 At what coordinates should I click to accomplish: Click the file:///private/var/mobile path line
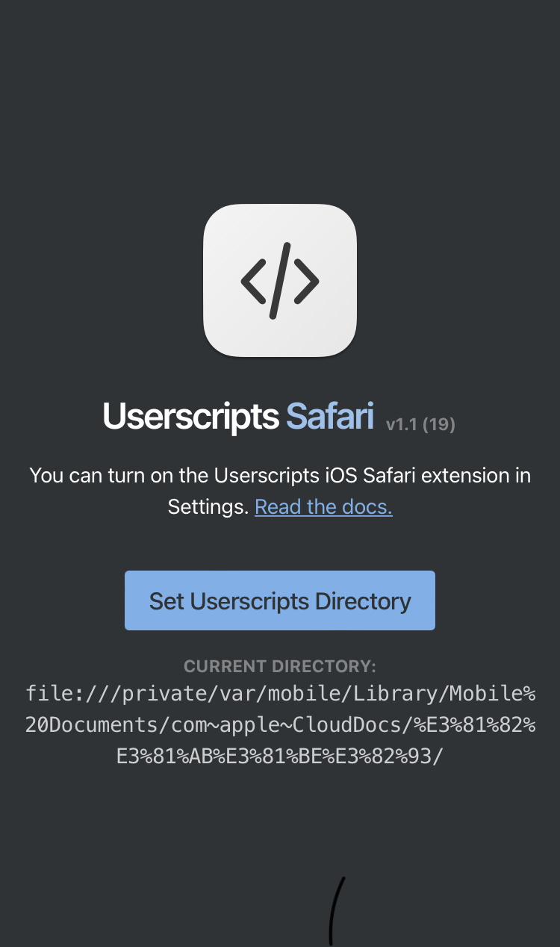[280, 694]
